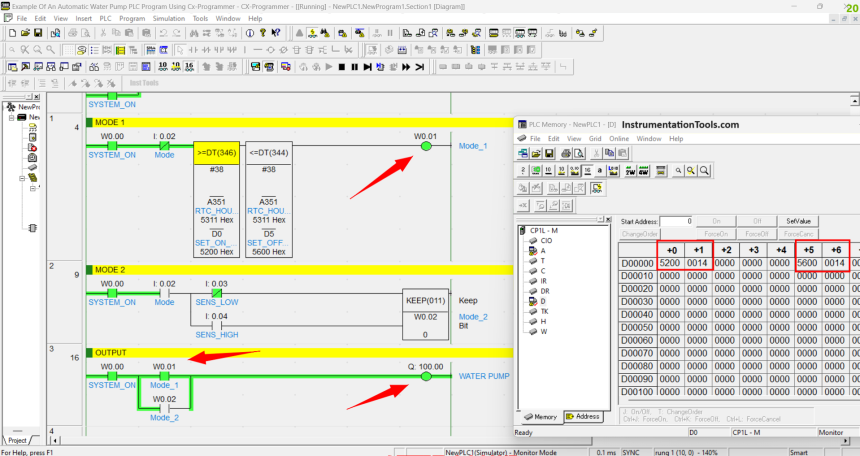860x456 pixels.
Task: Click the SENS_LOW contact I: 0.03
Action: pyautogui.click(x=217, y=293)
